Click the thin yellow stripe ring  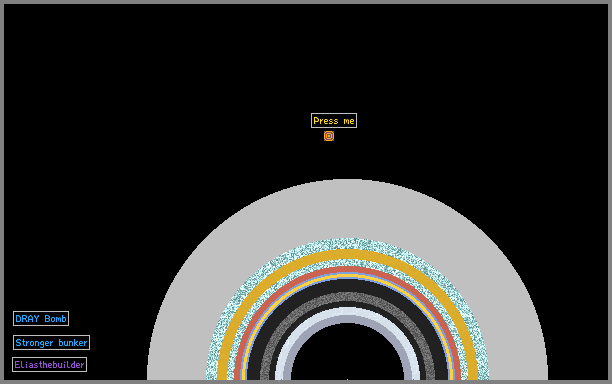point(347,276)
